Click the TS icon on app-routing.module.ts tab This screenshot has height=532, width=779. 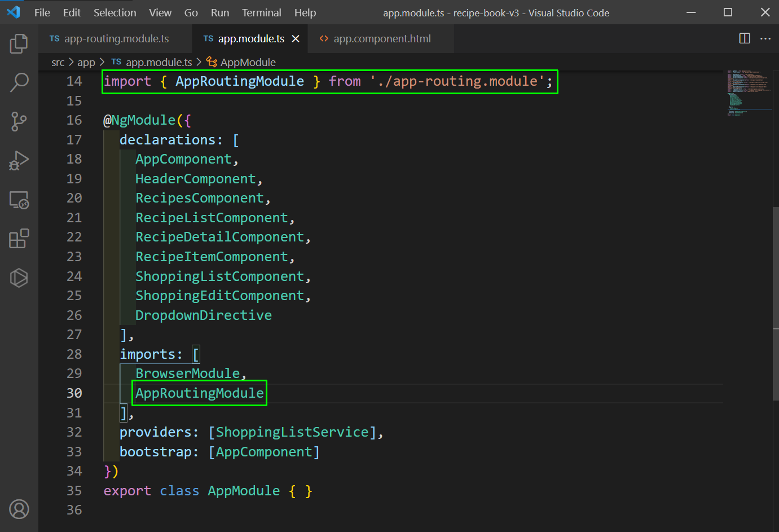pos(55,38)
